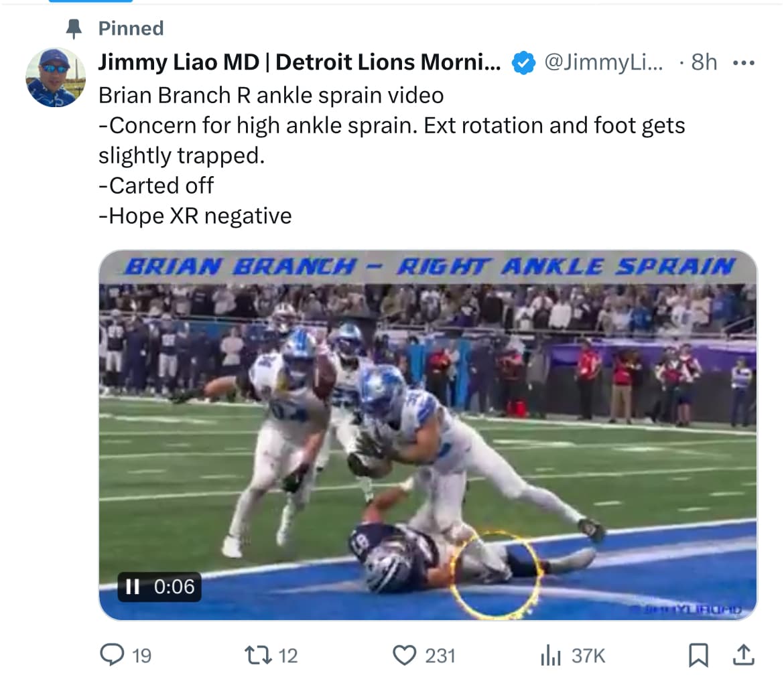This screenshot has width=784, height=681.
Task: Click the share upload arrow icon
Action: coord(742,654)
